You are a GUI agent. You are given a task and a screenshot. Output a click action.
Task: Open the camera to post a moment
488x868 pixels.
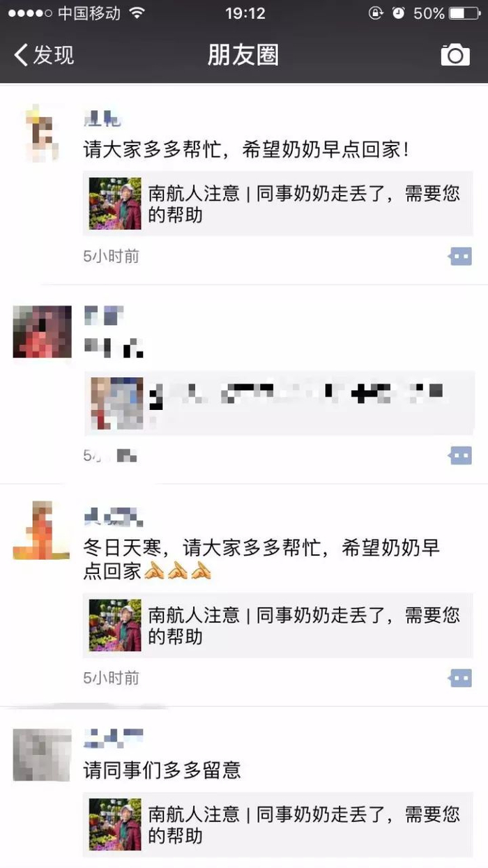(455, 55)
